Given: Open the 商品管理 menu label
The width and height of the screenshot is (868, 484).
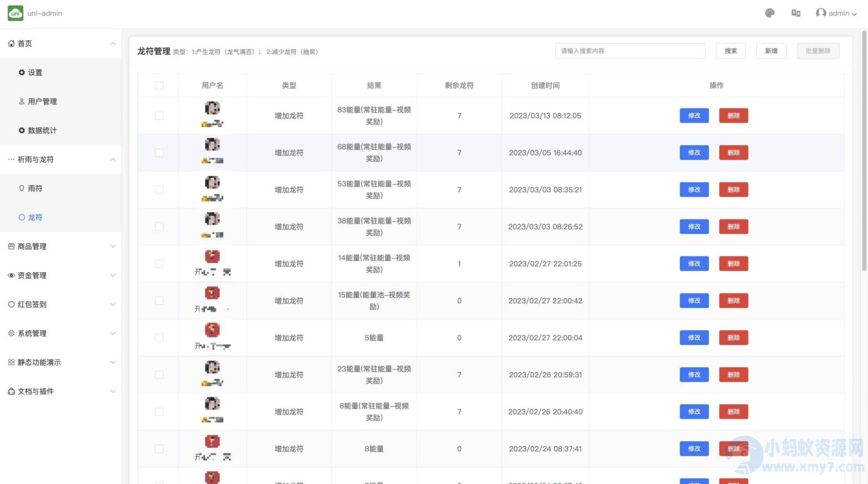Looking at the screenshot, I should pyautogui.click(x=32, y=246).
